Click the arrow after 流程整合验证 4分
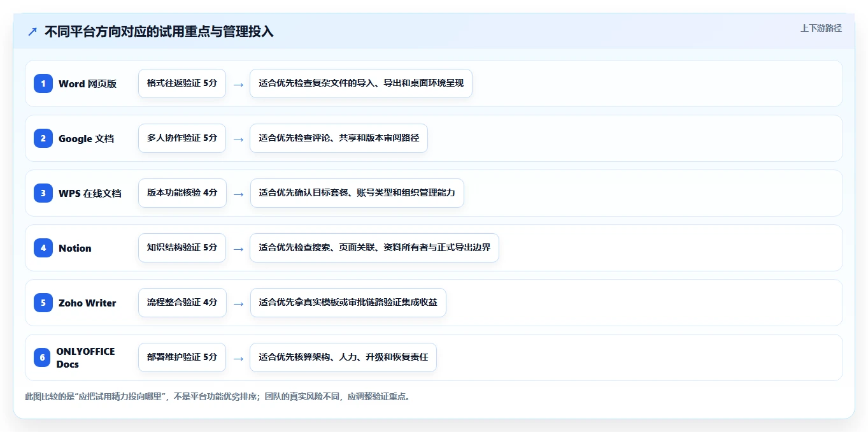The width and height of the screenshot is (868, 432). coord(238,303)
